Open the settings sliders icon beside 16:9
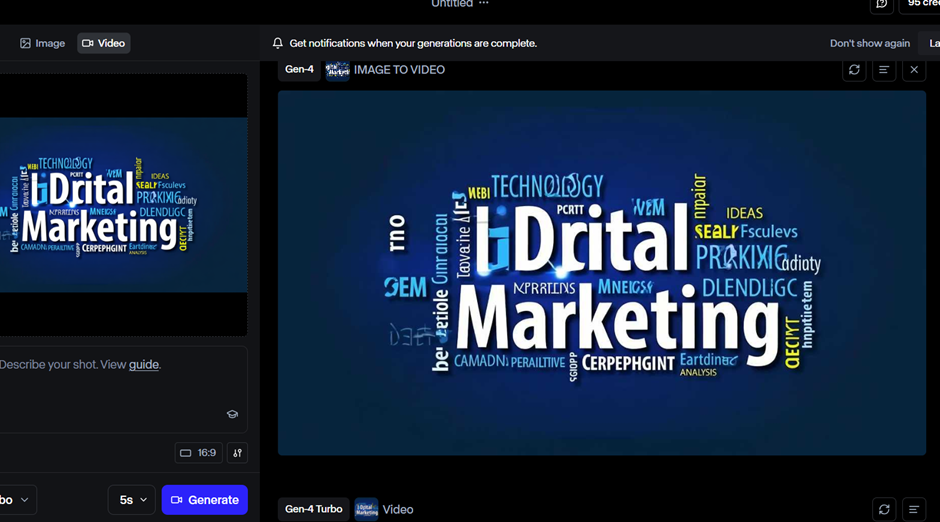Image resolution: width=940 pixels, height=522 pixels. point(237,453)
